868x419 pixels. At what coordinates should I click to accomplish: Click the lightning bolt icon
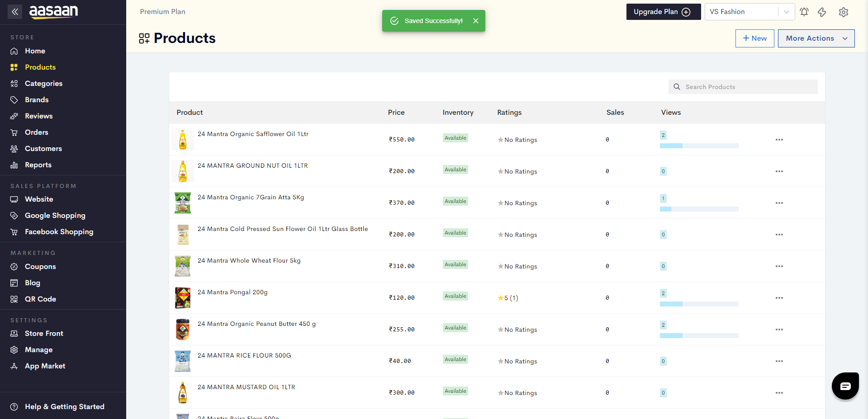(x=822, y=12)
